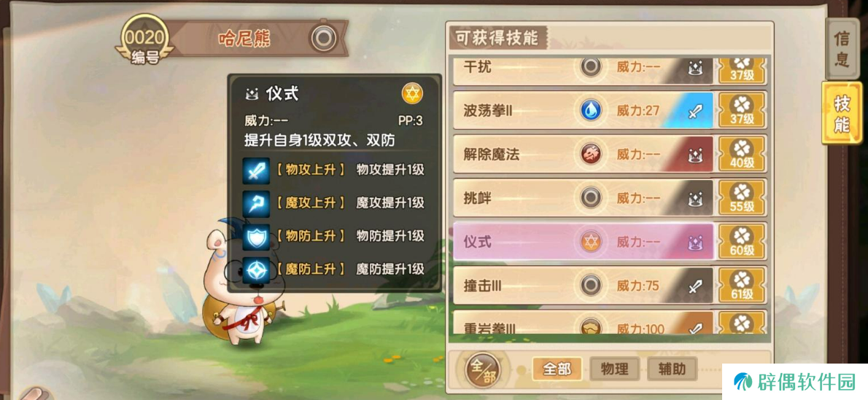The height and width of the screenshot is (400, 868).
Task: Tap the 0020 编号 badge
Action: click(144, 40)
